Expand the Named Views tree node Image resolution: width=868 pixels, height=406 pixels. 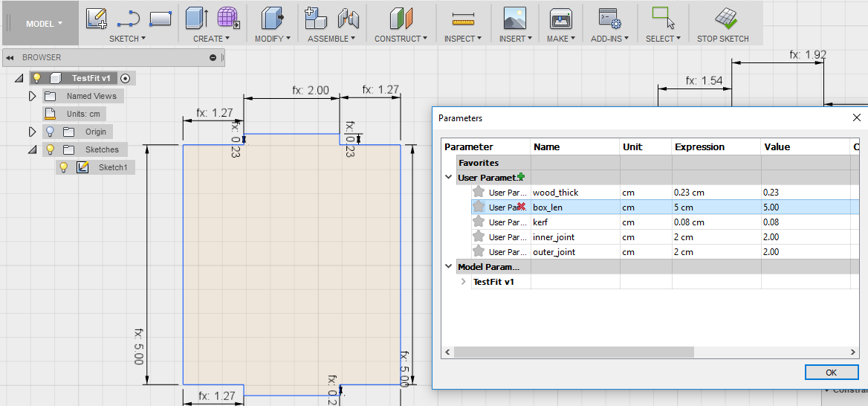click(x=32, y=96)
